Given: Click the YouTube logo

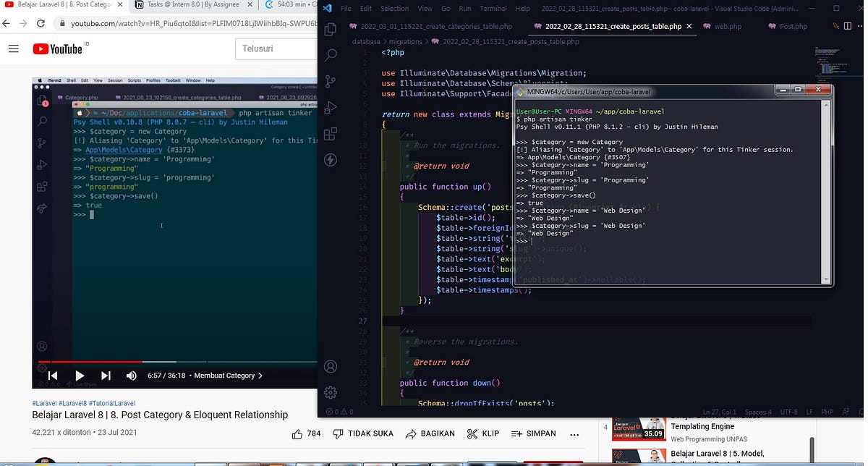Looking at the screenshot, I should (x=58, y=48).
